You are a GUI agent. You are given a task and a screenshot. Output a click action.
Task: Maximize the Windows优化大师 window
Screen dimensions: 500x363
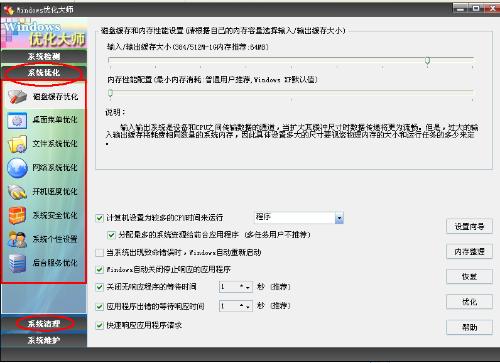pos(476,9)
